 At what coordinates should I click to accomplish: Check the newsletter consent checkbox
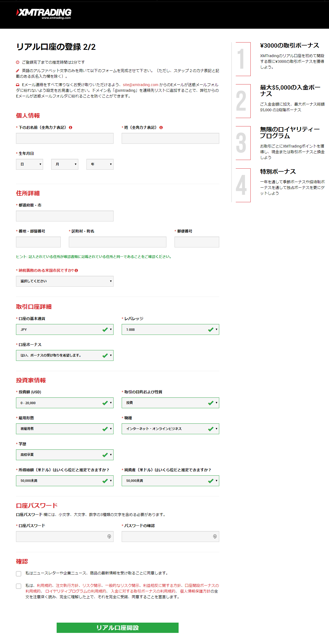click(18, 574)
